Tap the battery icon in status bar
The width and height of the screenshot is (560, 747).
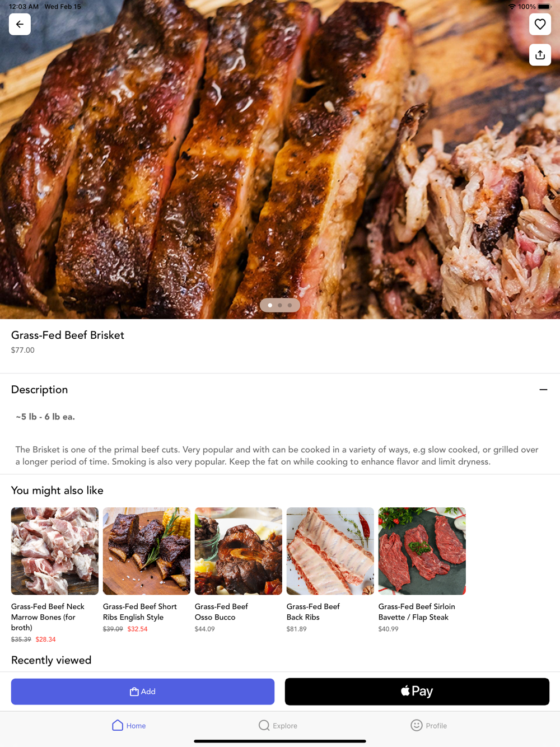pos(544,7)
